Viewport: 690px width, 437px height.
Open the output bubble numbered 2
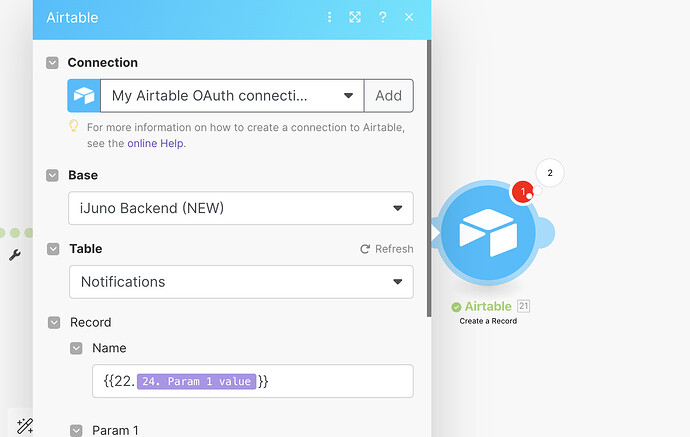tap(550, 173)
